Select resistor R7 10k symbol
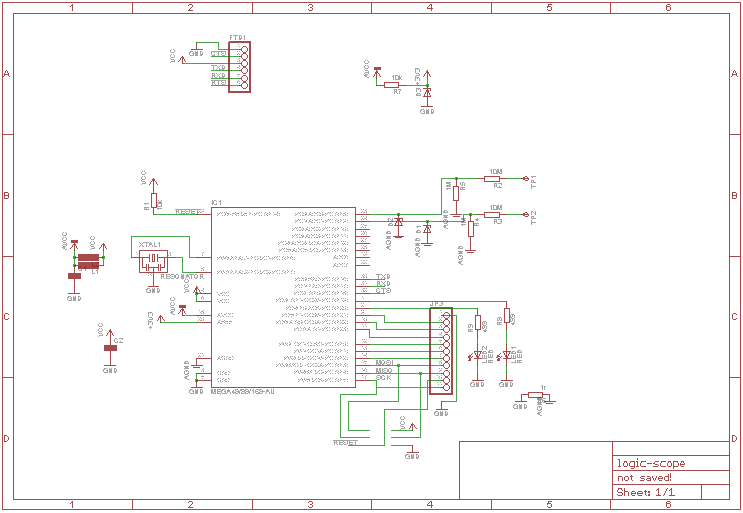The height and width of the screenshot is (513, 743). 391,85
